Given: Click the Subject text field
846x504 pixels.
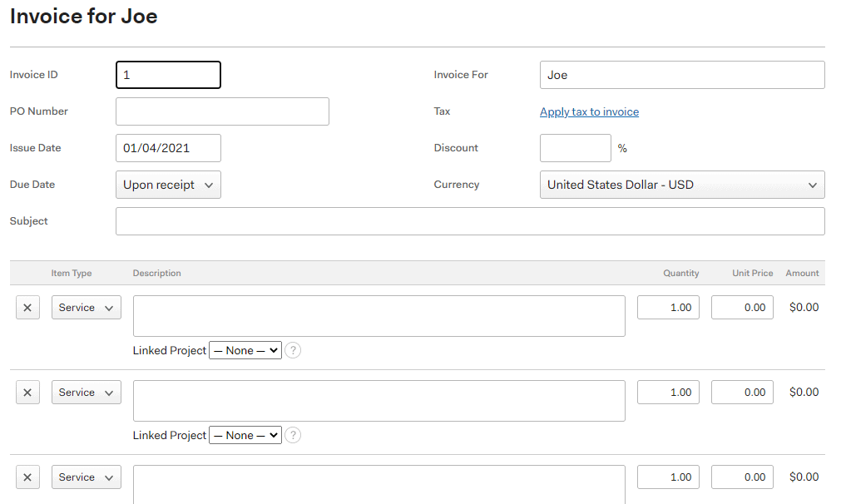Looking at the screenshot, I should coord(470,221).
